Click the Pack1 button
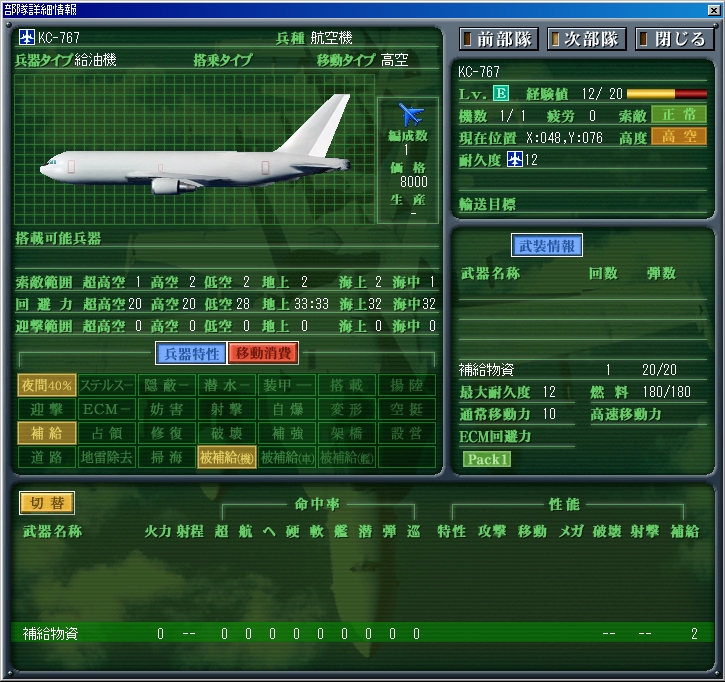Viewport: 725px width, 682px height. click(x=487, y=459)
